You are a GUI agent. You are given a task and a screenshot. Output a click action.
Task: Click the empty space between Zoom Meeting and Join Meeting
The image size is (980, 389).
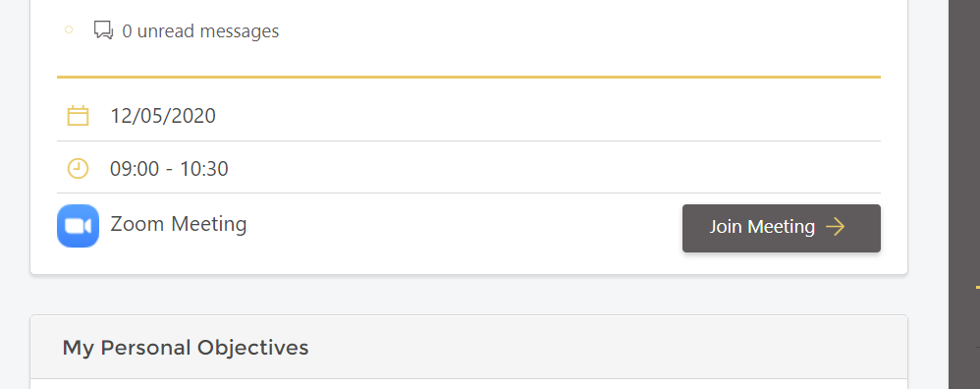pos(464,226)
